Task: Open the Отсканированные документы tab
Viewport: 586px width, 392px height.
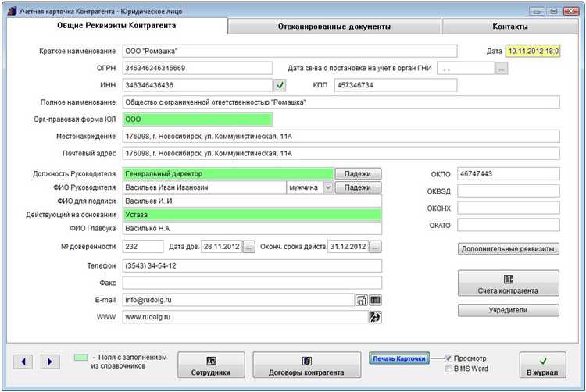Action: click(334, 27)
